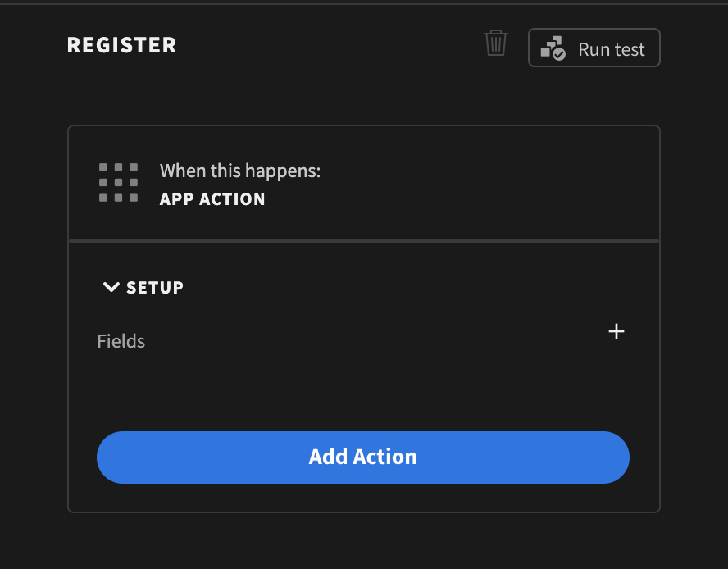Image resolution: width=728 pixels, height=569 pixels.
Task: Select the APP ACTION label text
Action: (212, 198)
